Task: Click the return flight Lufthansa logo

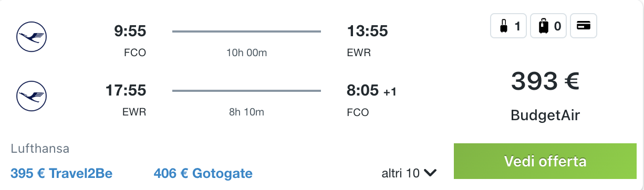Action: click(x=32, y=96)
